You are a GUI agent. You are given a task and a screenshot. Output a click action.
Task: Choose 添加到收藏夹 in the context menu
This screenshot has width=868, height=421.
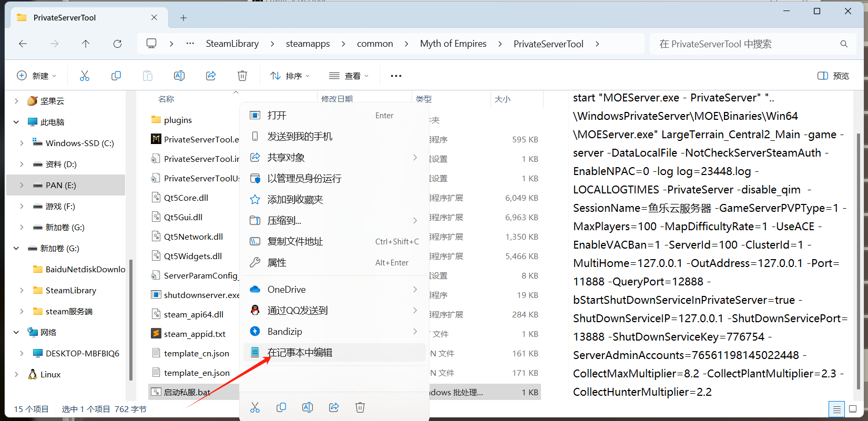(x=334, y=200)
